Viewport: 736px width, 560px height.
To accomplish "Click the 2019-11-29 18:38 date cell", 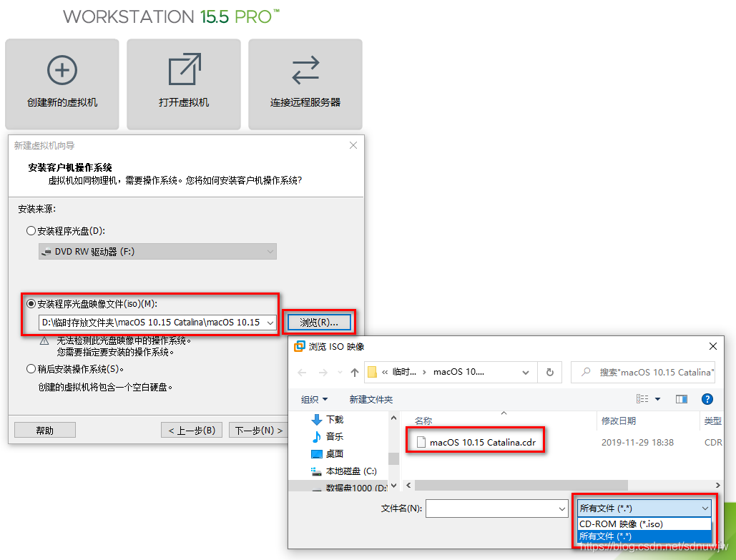I will [637, 443].
